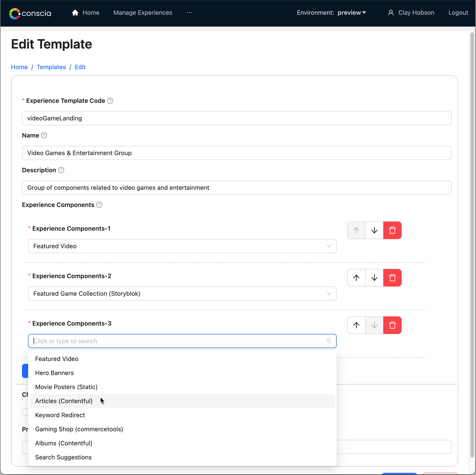Navigate to the Templates breadcrumb link
The image size is (476, 475).
click(x=51, y=67)
